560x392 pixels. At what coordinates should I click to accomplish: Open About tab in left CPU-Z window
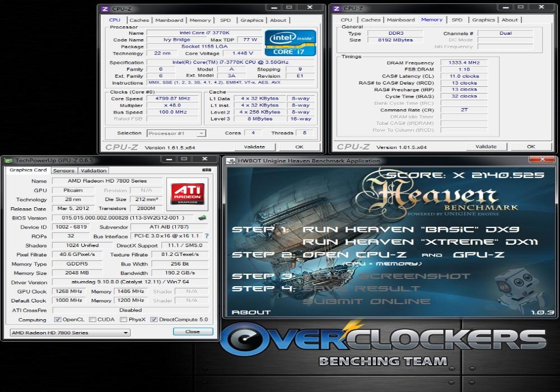pyautogui.click(x=278, y=20)
